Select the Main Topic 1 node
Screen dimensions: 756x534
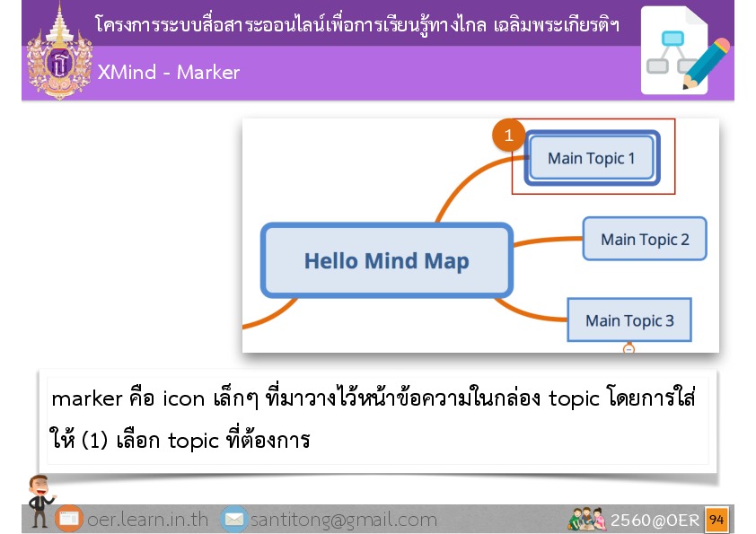pos(592,159)
